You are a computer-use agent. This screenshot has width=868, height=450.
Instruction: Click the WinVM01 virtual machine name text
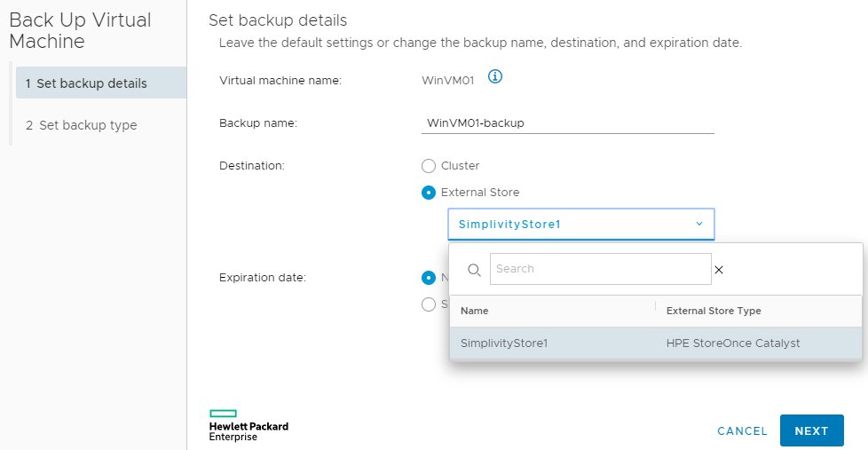pyautogui.click(x=448, y=81)
